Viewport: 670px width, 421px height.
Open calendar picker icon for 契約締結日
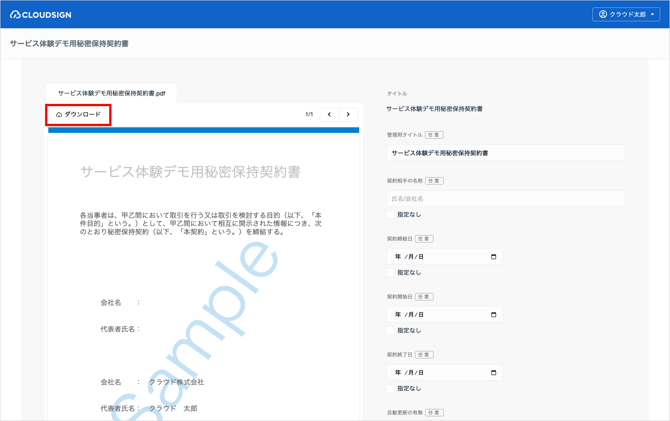tap(493, 257)
